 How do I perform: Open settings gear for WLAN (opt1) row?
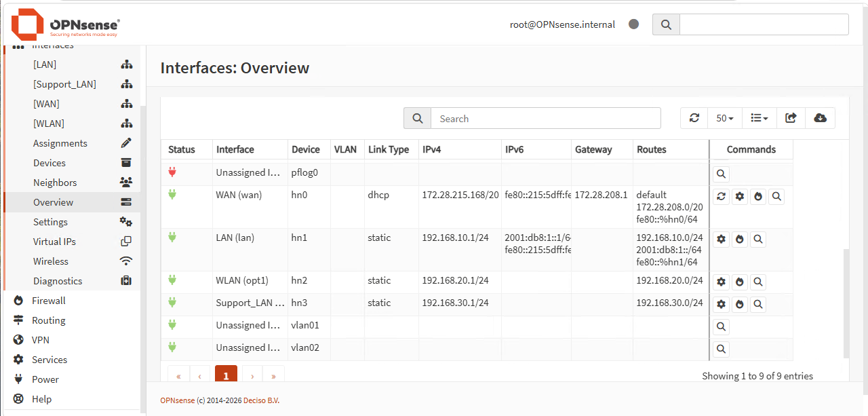coord(722,282)
